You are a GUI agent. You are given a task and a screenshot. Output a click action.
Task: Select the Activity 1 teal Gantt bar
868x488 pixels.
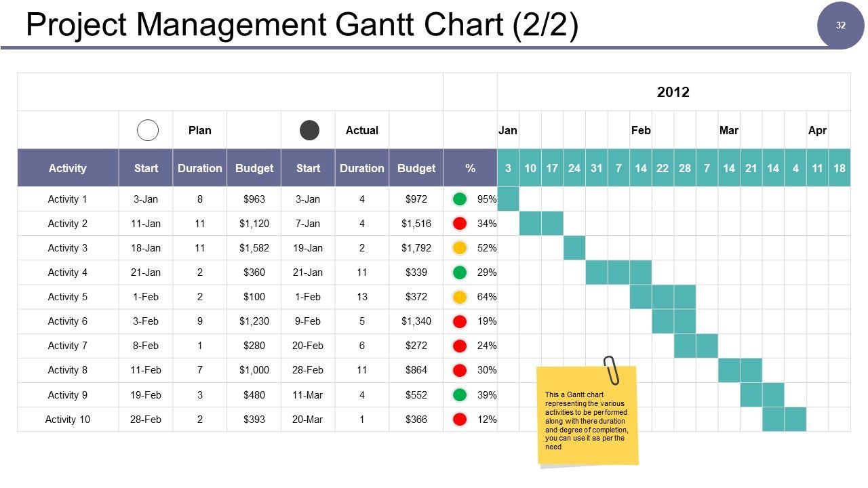click(508, 199)
